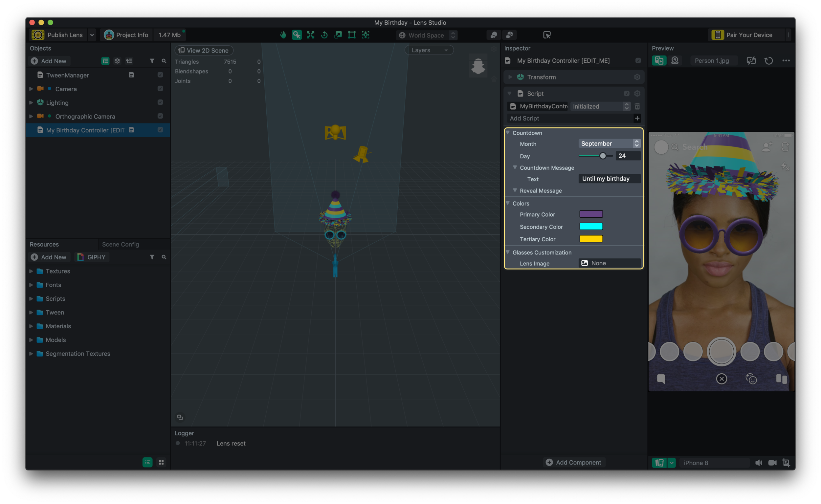Mute preview audio speaker icon
The width and height of the screenshot is (821, 504).
pos(759,463)
